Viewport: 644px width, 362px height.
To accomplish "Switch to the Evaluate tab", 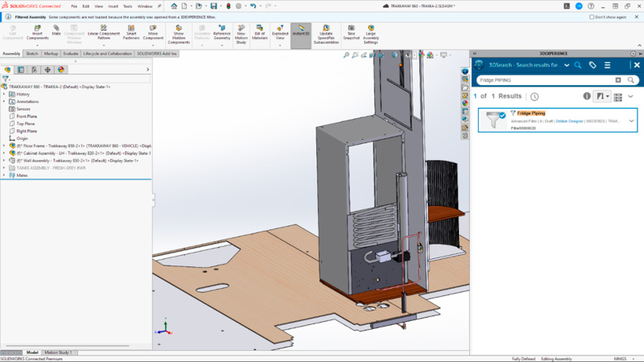I will (x=71, y=54).
